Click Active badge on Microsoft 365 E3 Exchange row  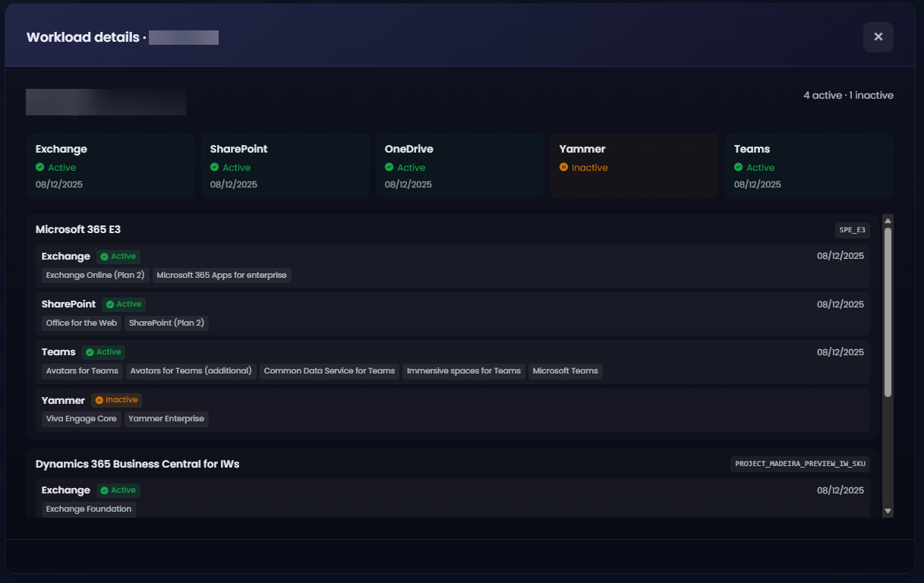pos(118,257)
